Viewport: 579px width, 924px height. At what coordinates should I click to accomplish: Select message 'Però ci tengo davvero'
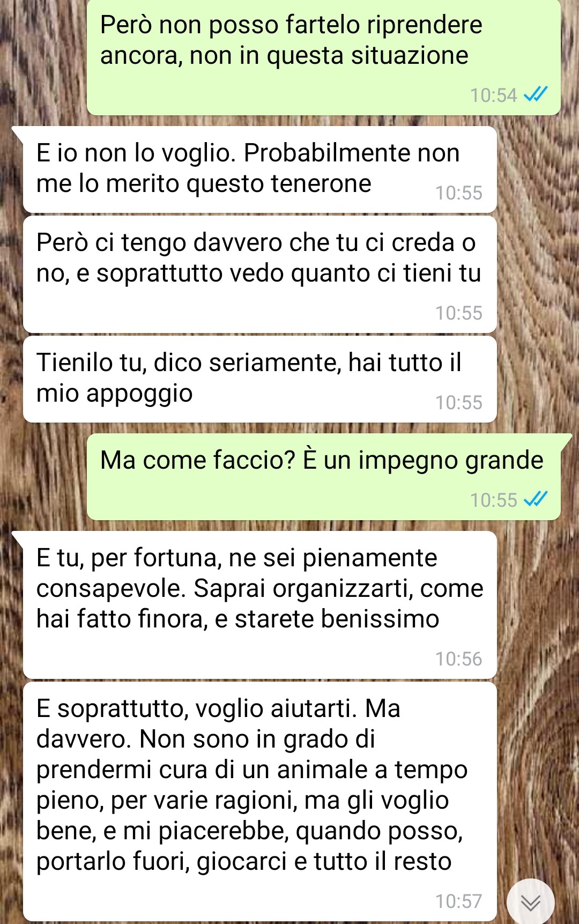click(259, 275)
